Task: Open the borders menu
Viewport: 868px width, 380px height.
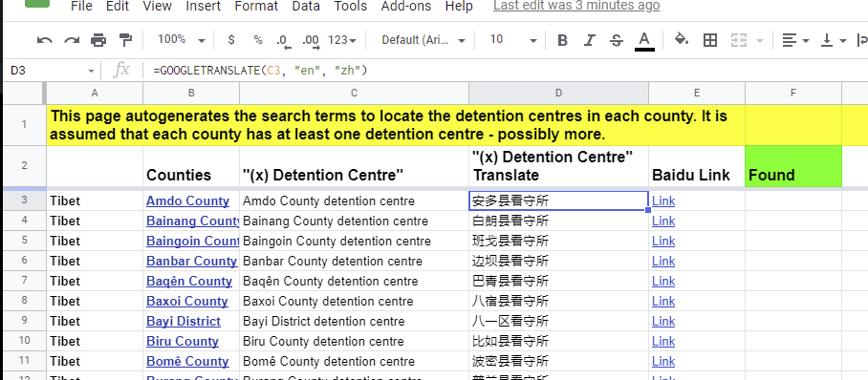Action: tap(709, 40)
